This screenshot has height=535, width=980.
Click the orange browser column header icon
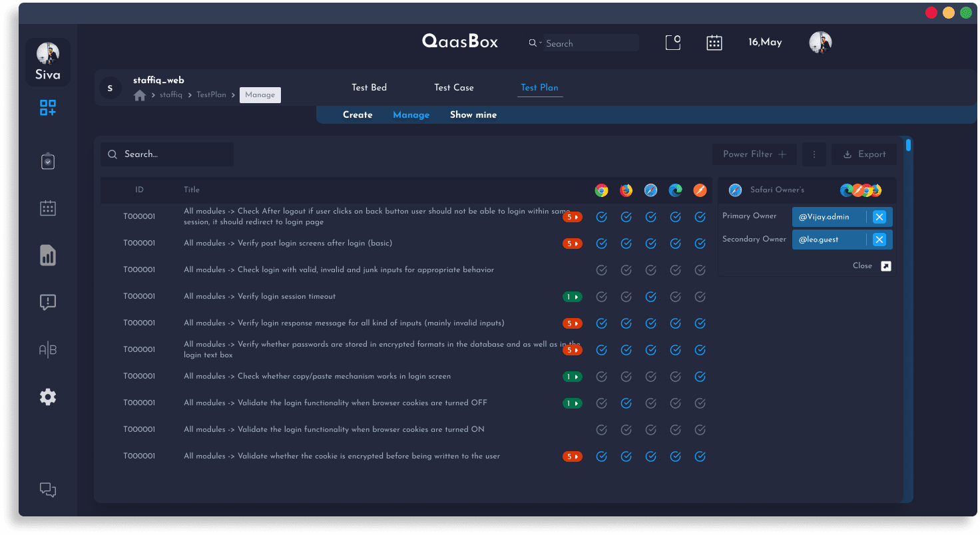pyautogui.click(x=700, y=190)
